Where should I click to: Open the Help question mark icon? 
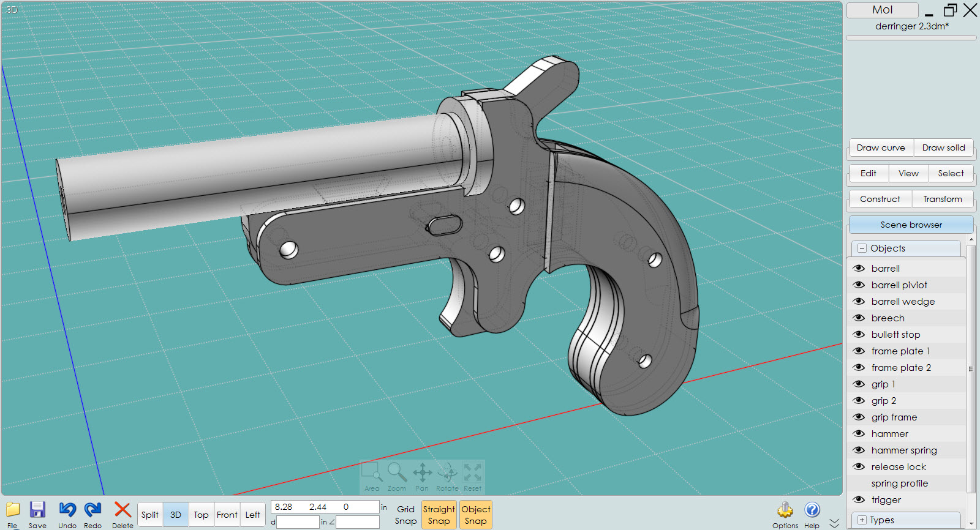tap(812, 510)
